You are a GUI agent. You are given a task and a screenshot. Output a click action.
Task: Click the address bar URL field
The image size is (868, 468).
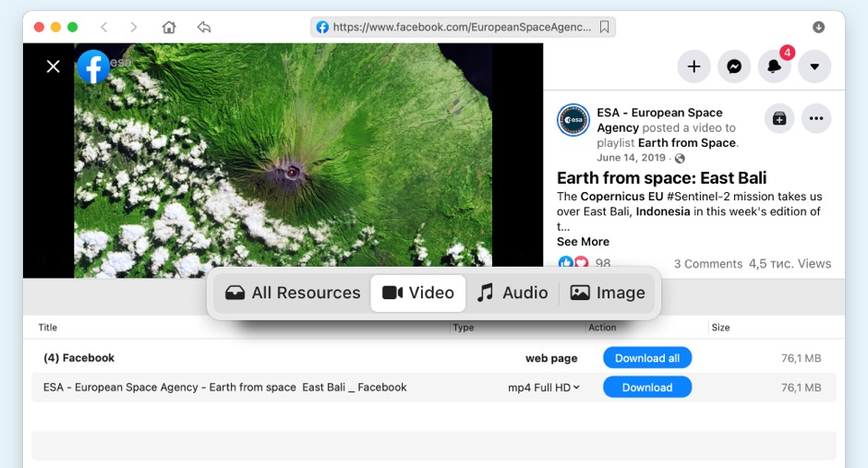[x=463, y=27]
